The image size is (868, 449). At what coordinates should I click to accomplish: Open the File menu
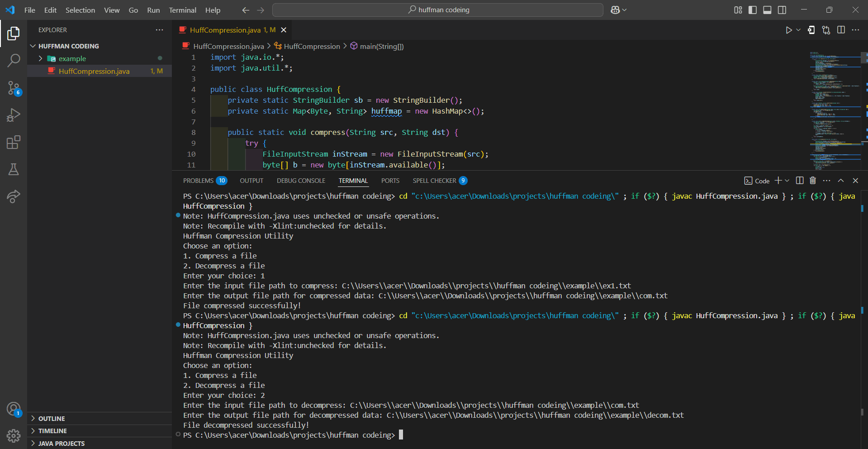tap(30, 10)
